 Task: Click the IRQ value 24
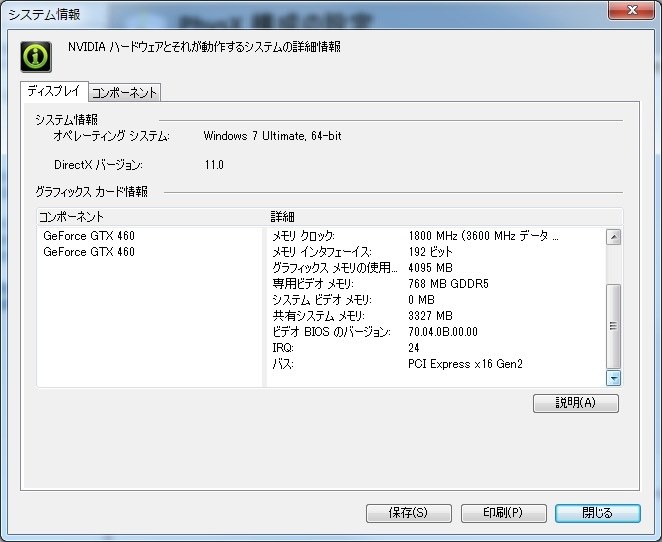(414, 348)
